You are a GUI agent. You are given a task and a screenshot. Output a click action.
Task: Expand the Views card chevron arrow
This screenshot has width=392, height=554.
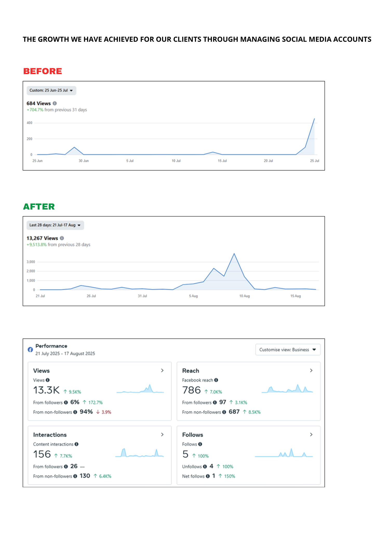click(x=162, y=370)
